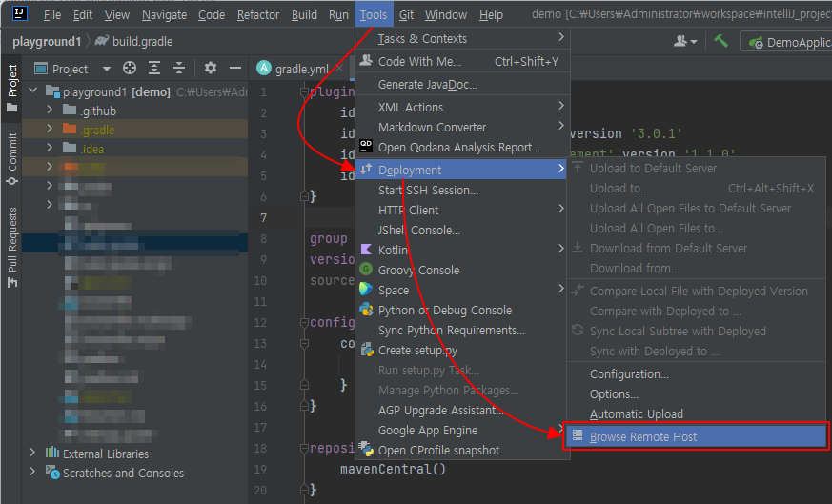This screenshot has height=504, width=832.
Task: Select Generate JavaDoc menu item
Action: (x=462, y=85)
